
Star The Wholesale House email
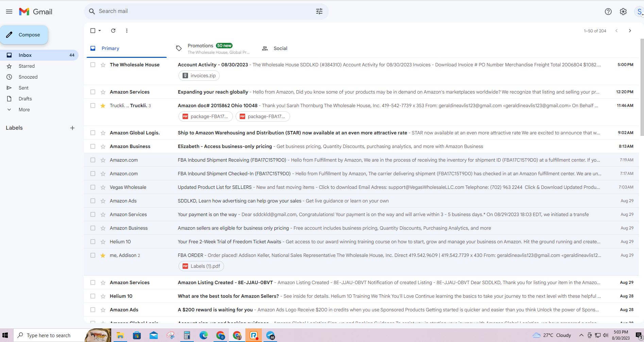[103, 65]
